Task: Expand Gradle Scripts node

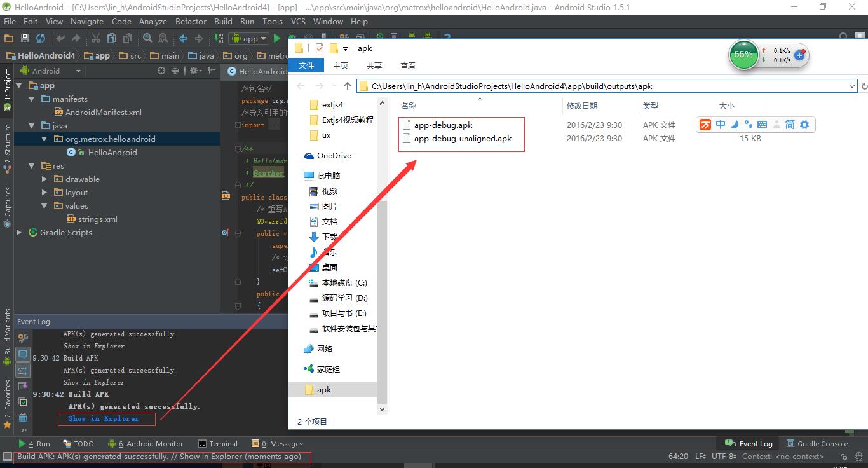Action: click(x=19, y=233)
